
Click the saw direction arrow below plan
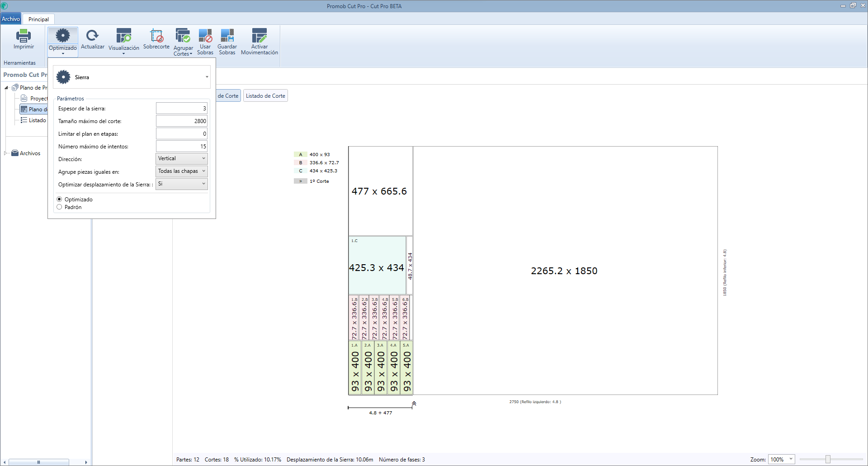pyautogui.click(x=414, y=404)
